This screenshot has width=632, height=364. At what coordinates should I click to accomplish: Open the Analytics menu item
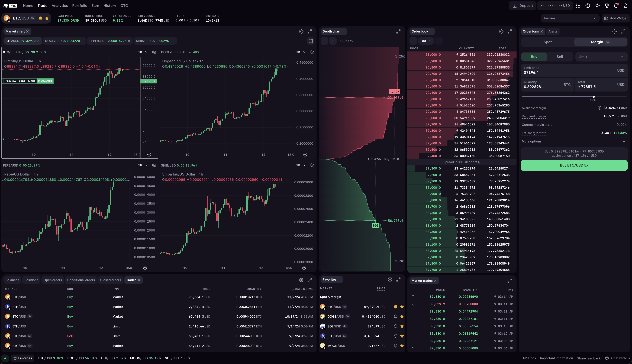[x=60, y=5]
